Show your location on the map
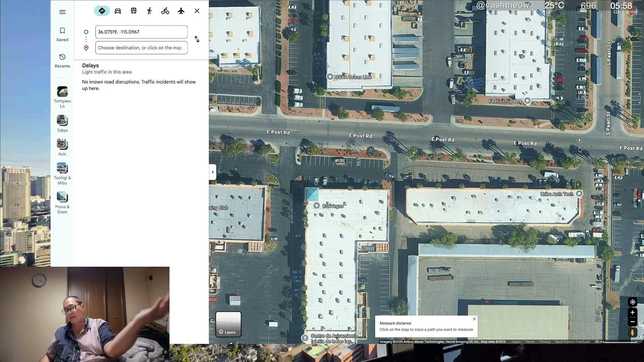The width and height of the screenshot is (644, 362). [x=633, y=302]
